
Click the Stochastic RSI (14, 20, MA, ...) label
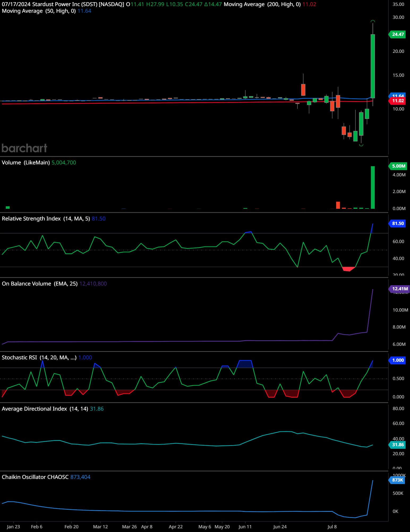pos(39,357)
